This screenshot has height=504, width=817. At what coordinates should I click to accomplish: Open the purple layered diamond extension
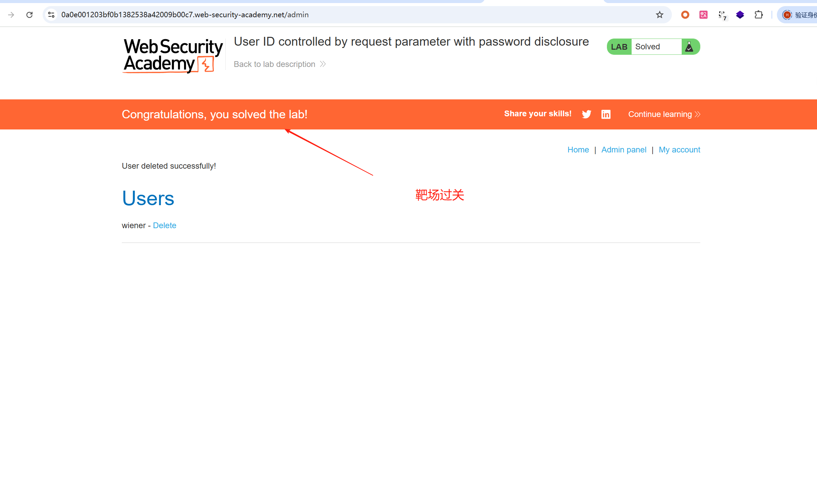(740, 15)
